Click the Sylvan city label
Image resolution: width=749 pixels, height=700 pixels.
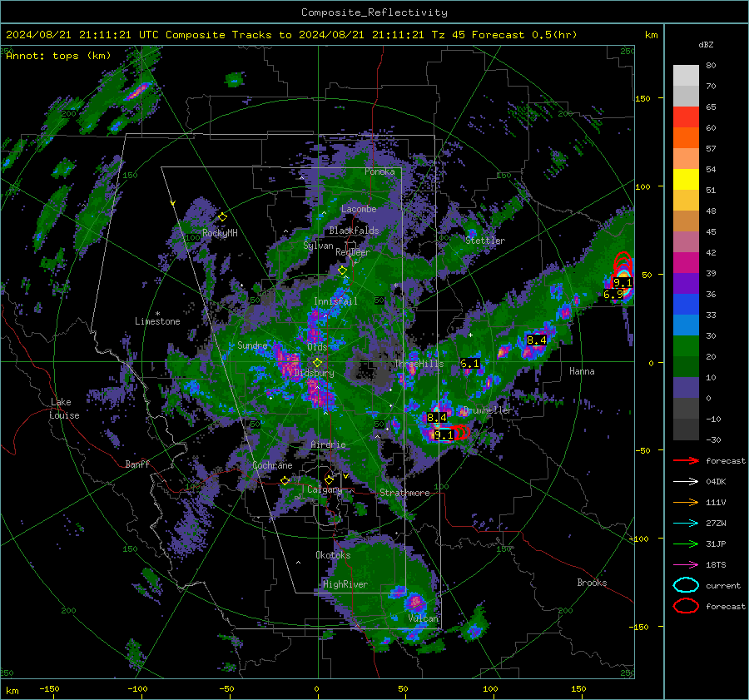coord(318,246)
